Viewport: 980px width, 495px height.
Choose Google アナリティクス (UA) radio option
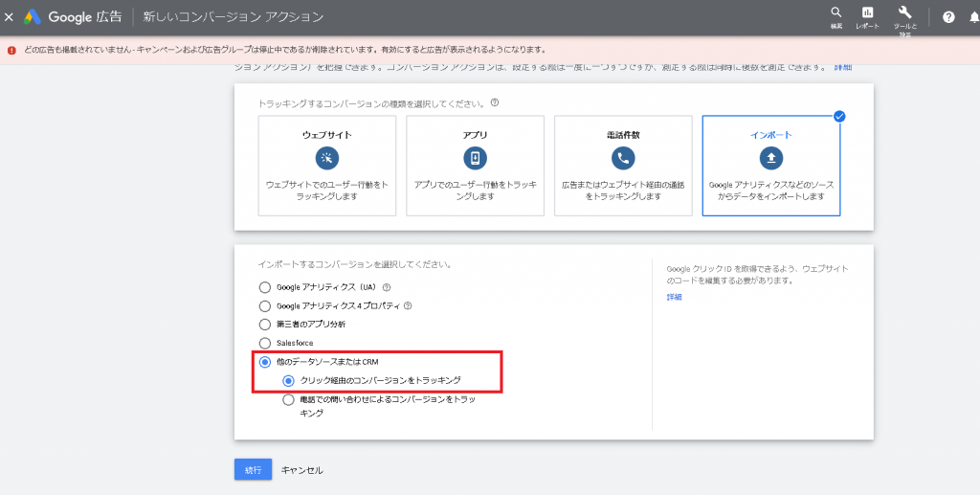point(265,287)
